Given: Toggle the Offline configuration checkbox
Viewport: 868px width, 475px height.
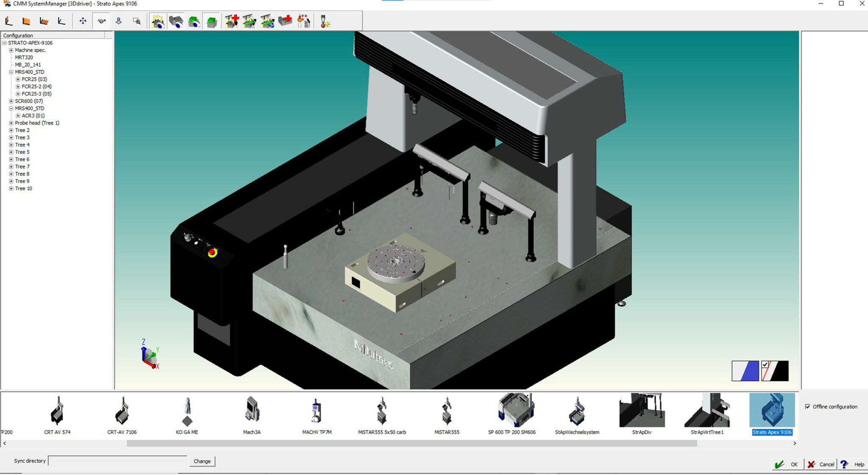Looking at the screenshot, I should (807, 406).
